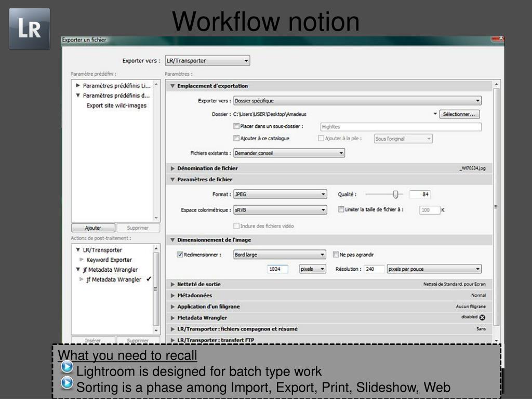
Task: Enable 'Ne pas agrandir' checkbox
Action: tap(336, 255)
